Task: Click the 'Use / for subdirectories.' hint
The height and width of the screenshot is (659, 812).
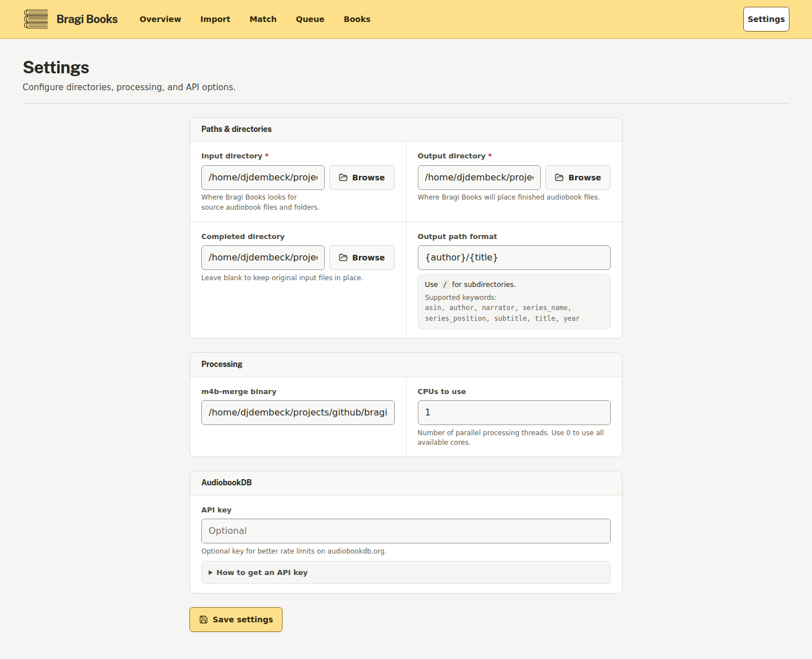Action: pos(470,285)
